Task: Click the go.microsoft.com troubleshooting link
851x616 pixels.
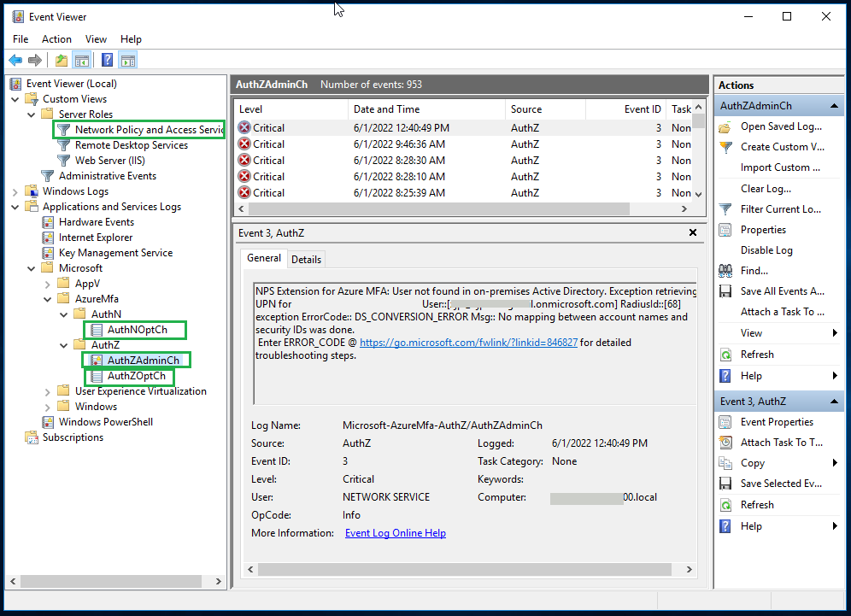Action: (x=468, y=342)
